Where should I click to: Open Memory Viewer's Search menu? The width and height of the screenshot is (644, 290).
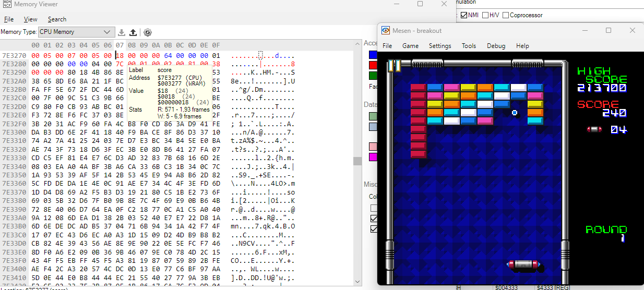57,19
